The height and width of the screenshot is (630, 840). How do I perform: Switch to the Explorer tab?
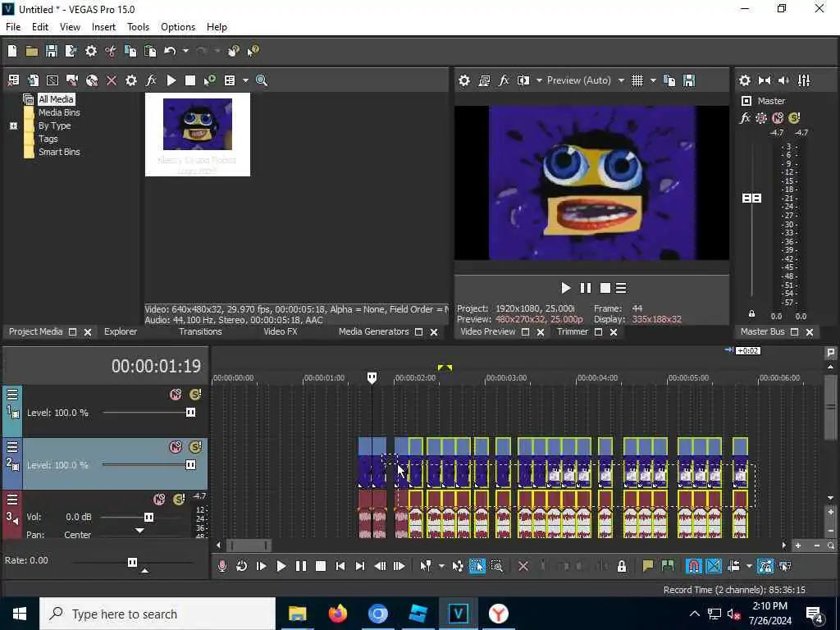pos(121,331)
